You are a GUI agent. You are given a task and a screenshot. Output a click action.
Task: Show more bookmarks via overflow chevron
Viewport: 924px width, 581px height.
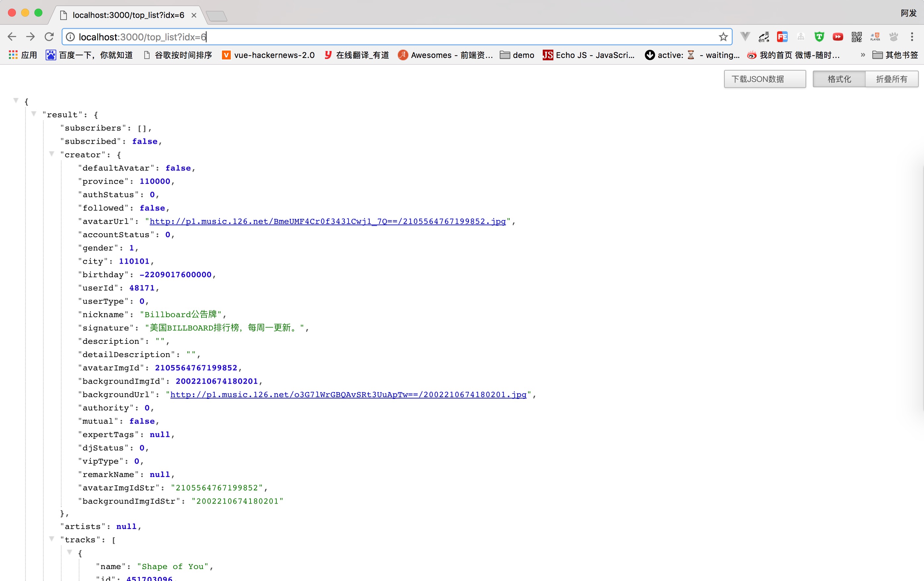(862, 55)
